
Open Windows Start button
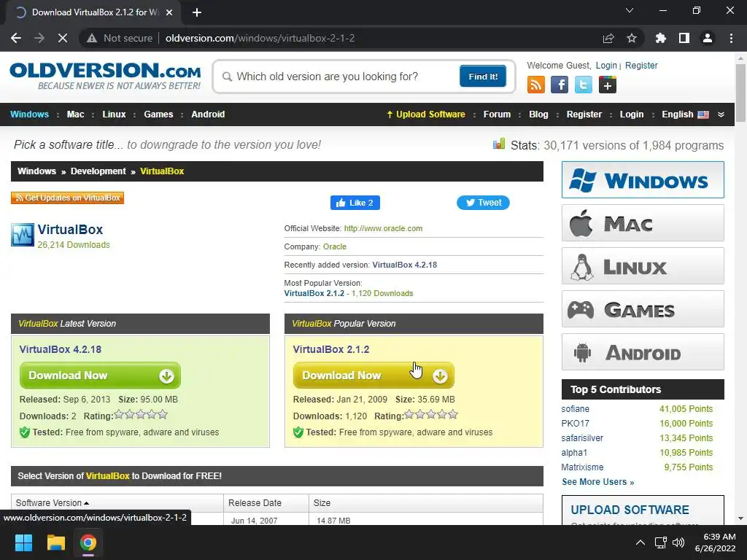(x=23, y=542)
